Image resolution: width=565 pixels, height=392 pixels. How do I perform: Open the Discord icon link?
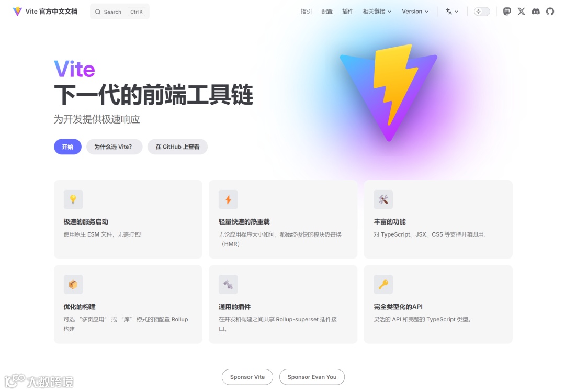pyautogui.click(x=536, y=12)
